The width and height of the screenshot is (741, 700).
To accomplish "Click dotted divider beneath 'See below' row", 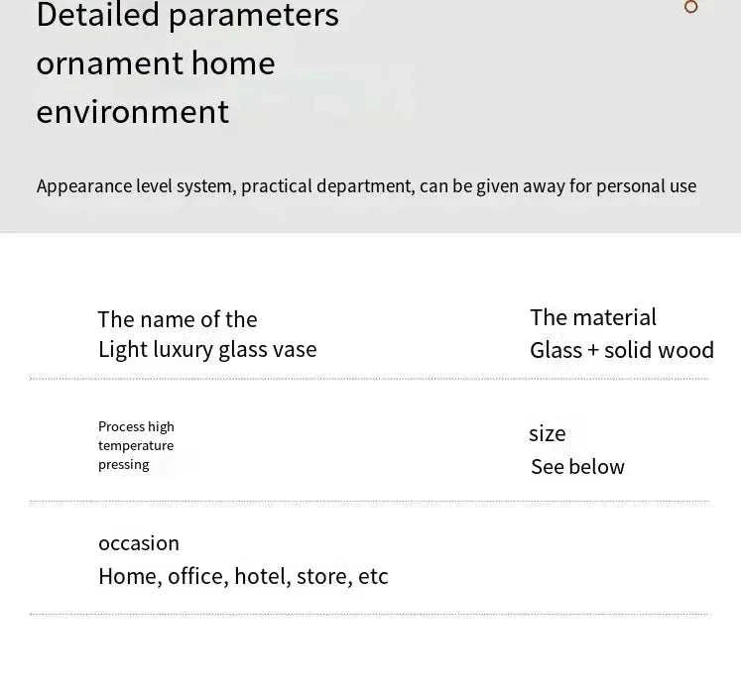I will pos(369,502).
